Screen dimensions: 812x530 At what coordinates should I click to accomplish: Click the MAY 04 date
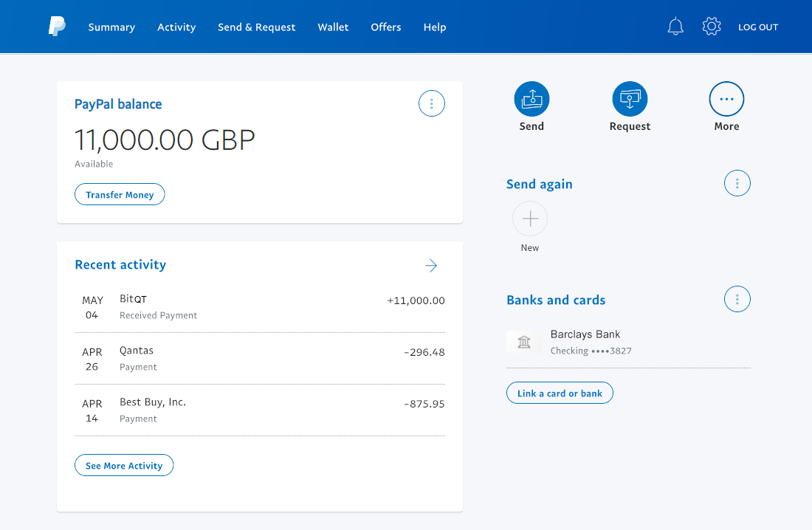pyautogui.click(x=92, y=308)
